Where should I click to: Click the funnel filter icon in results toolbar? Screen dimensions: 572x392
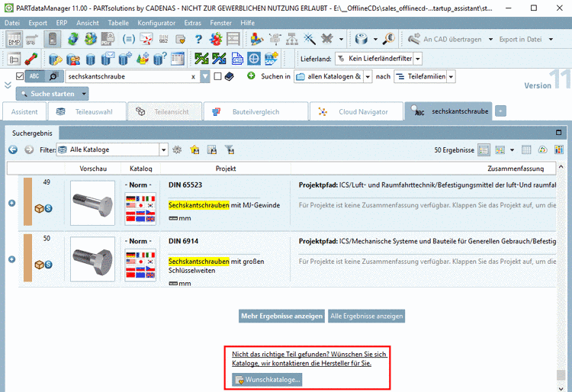pyautogui.click(x=230, y=149)
